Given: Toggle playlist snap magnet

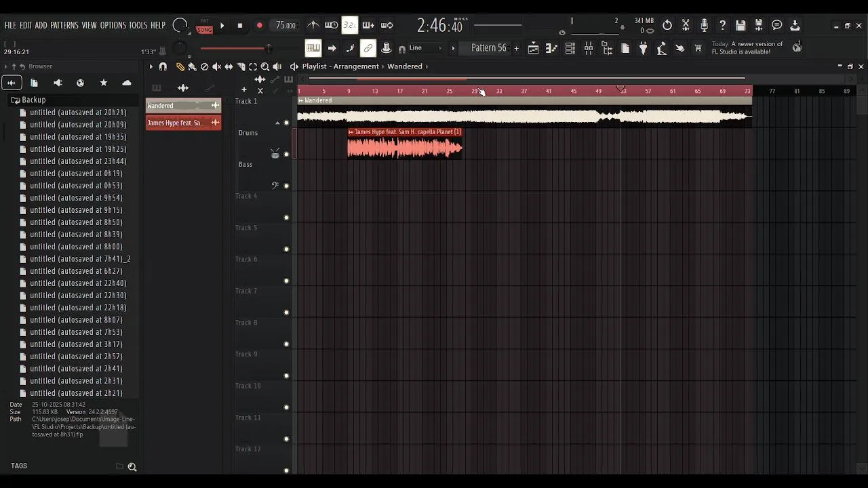Looking at the screenshot, I should tap(163, 66).
